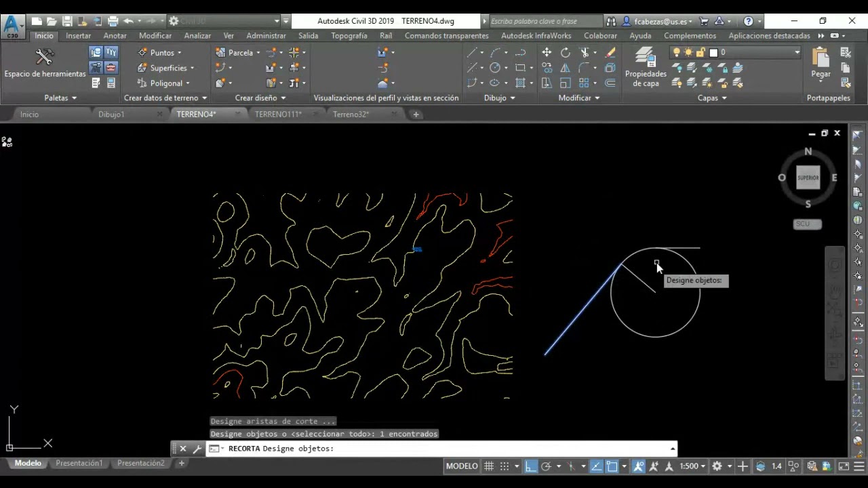Expand the Capas panel
This screenshot has width=868, height=488.
click(712, 98)
